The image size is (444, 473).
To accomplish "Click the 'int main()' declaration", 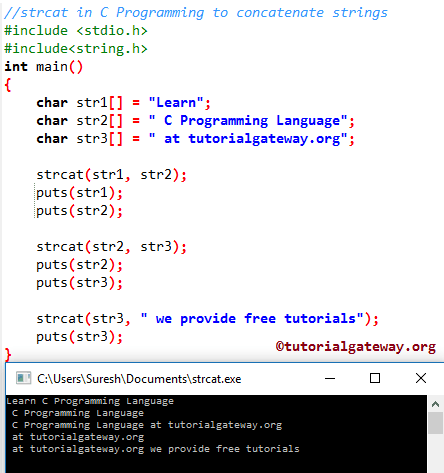I will point(43,67).
